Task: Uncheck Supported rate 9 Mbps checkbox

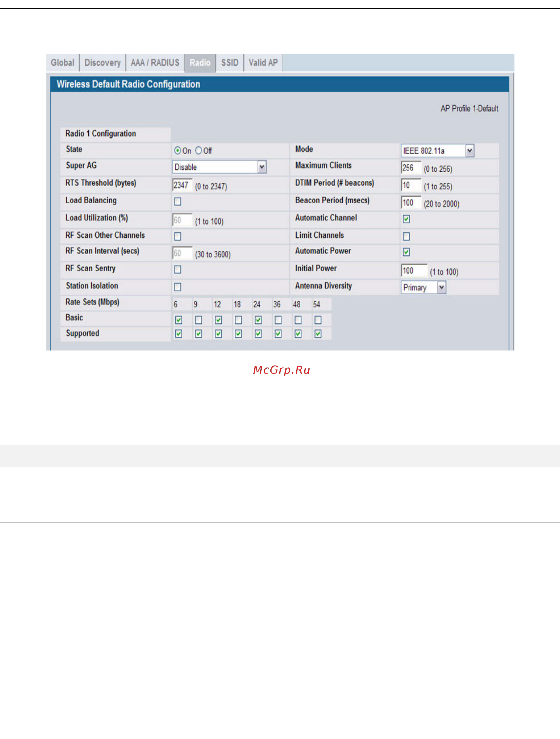Action: coord(198,334)
